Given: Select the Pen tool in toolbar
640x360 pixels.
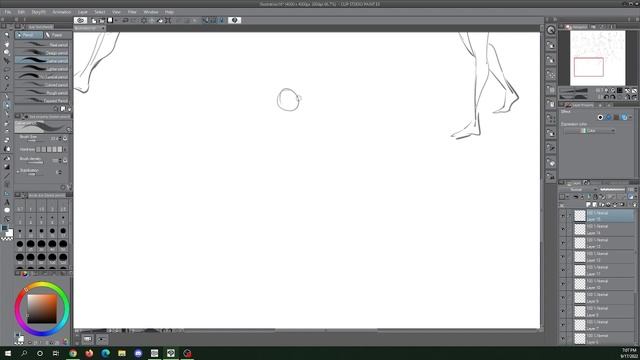Looking at the screenshot, I should [7, 97].
